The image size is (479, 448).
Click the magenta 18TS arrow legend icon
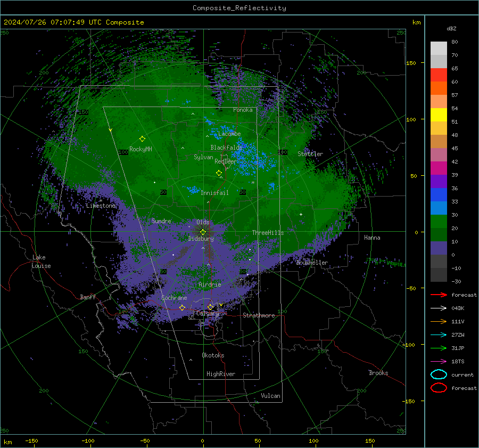(x=439, y=362)
